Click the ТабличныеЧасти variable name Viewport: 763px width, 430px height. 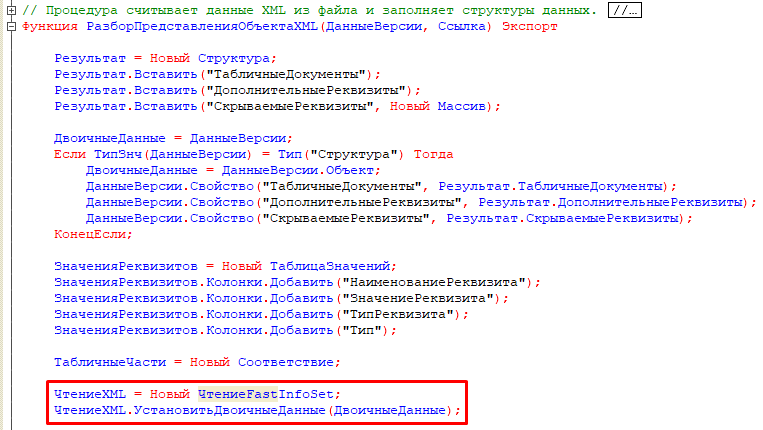point(110,362)
